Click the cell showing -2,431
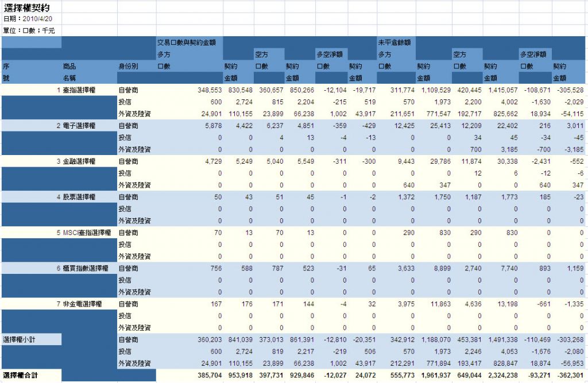Image resolution: width=588 pixels, height=383 pixels. (x=540, y=161)
